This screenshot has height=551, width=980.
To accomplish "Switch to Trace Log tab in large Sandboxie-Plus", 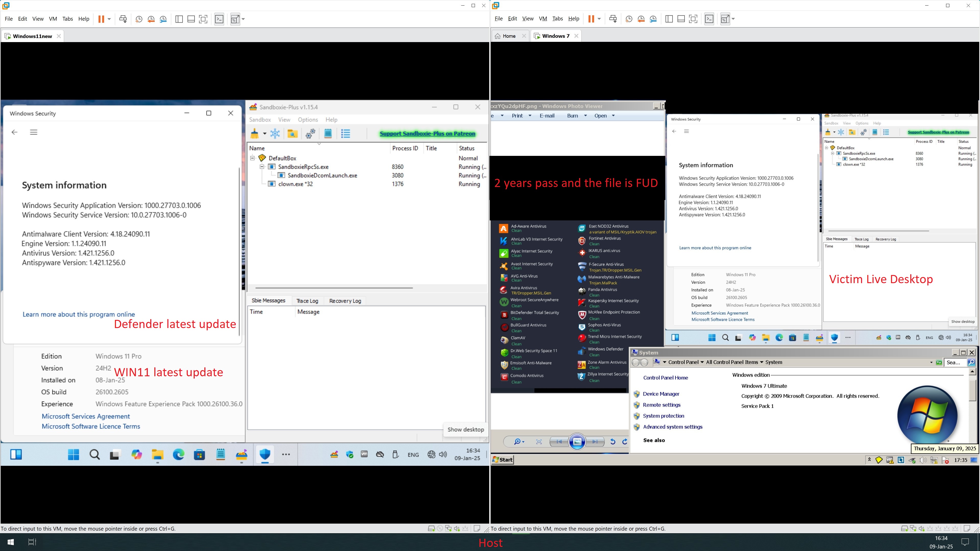I will click(x=307, y=301).
